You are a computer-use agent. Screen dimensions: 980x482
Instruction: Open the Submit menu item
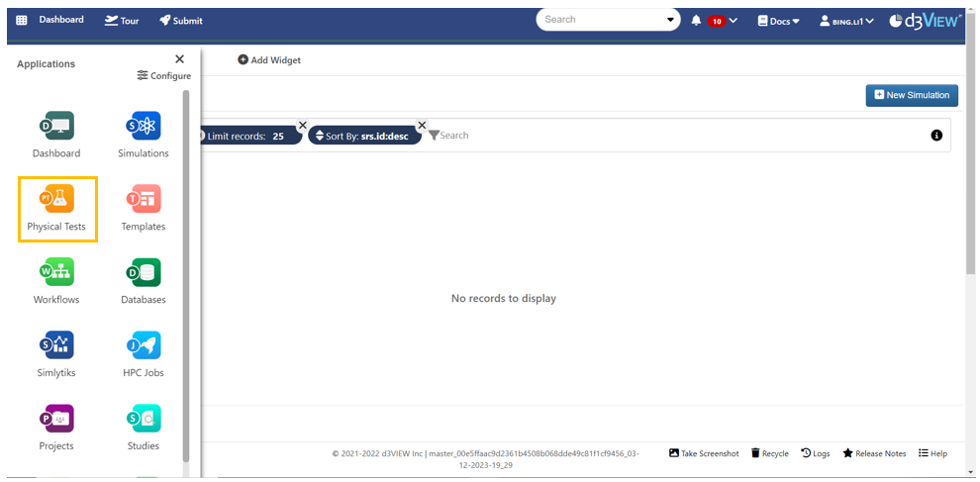180,20
